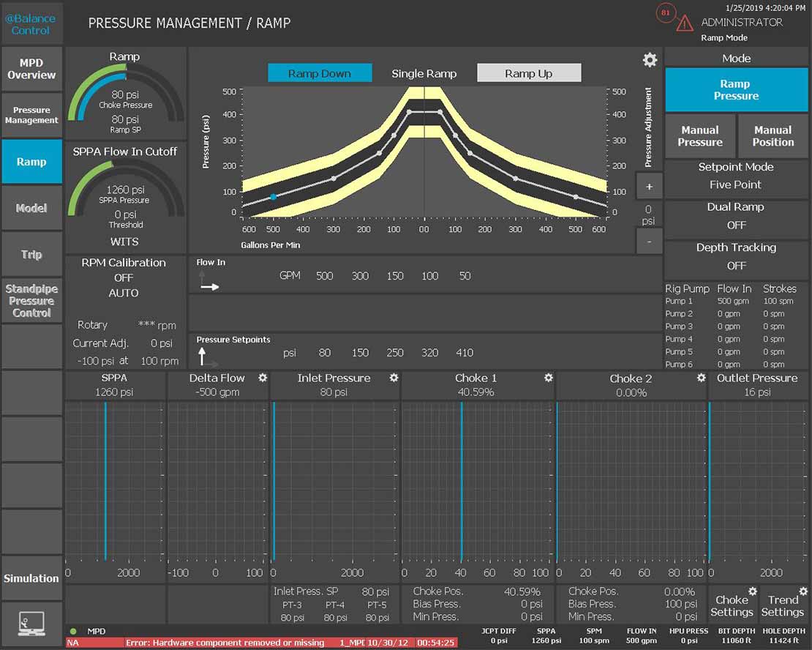Select Manual Pressure mode
The image size is (812, 650).
tap(699, 136)
